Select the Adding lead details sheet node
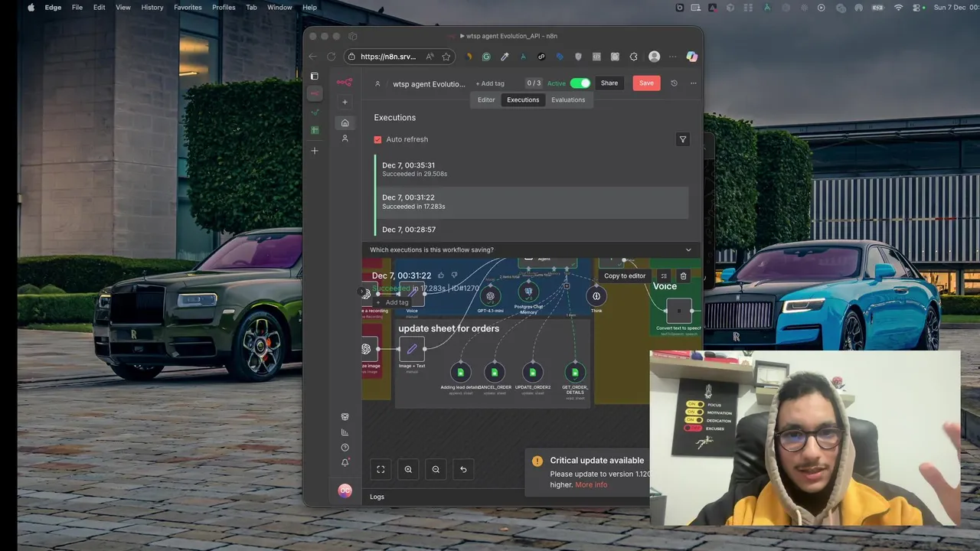Image resolution: width=980 pixels, height=551 pixels. point(460,373)
